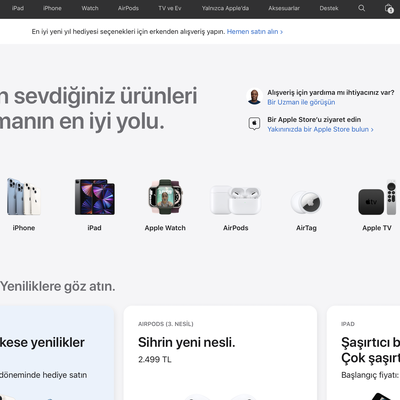The height and width of the screenshot is (400, 400).
Task: Open the iPad menu in navigation bar
Action: 18,8
